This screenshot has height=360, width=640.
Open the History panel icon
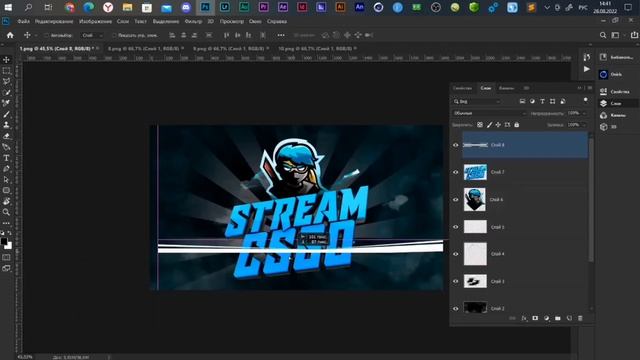coord(587,57)
